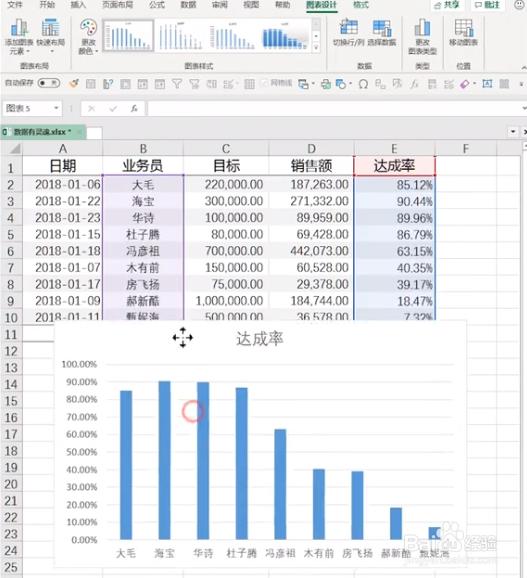Open the Add Chart Element menu
The image size is (527, 578).
coord(18,37)
